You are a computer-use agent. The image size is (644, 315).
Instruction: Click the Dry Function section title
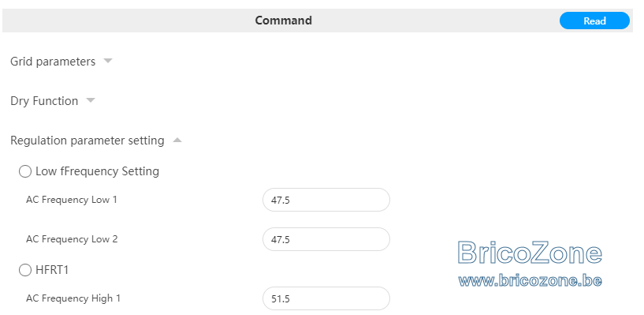tap(44, 101)
